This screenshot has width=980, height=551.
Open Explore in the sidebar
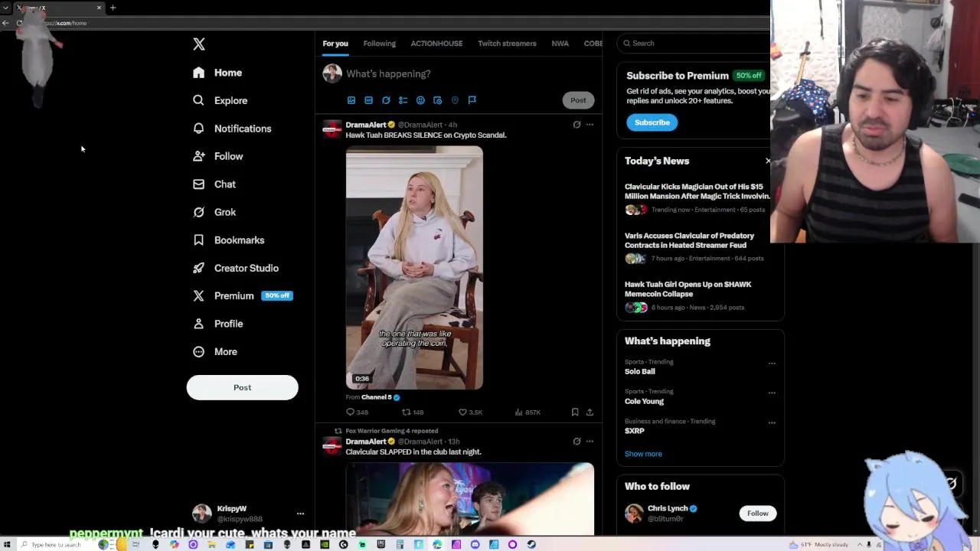click(x=220, y=100)
